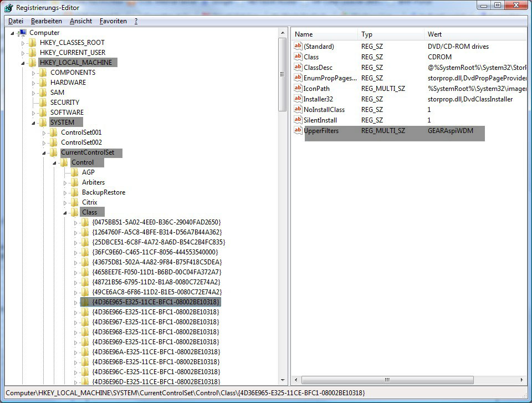Click the SOFTWARE folder icon
Viewport: 532px width, 403px height.
43,113
